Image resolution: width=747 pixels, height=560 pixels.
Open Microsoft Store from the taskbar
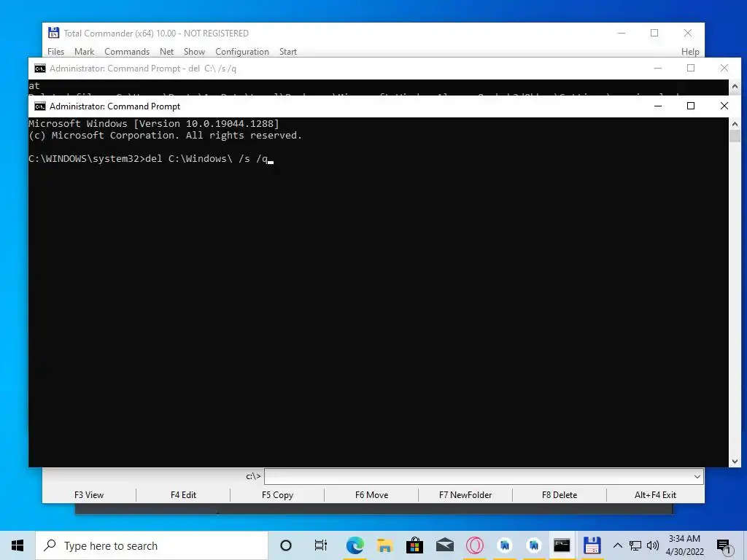click(x=414, y=545)
